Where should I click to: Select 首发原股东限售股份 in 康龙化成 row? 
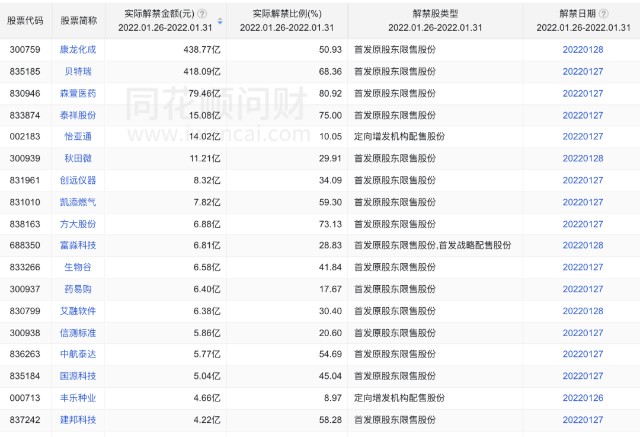(395, 50)
